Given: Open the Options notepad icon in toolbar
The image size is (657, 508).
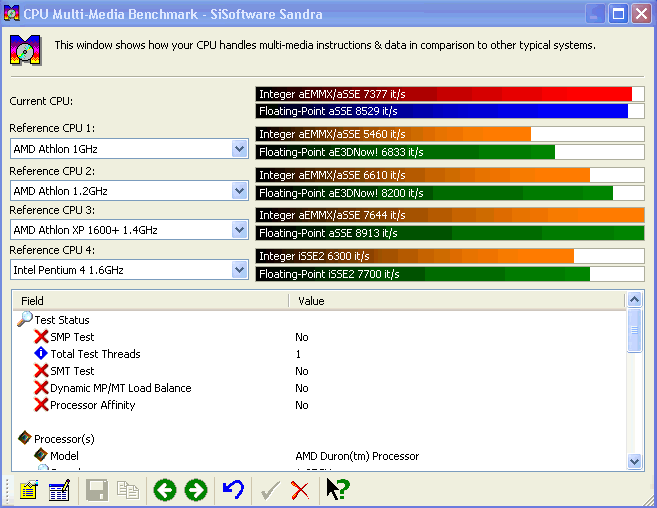Looking at the screenshot, I should (x=29, y=490).
